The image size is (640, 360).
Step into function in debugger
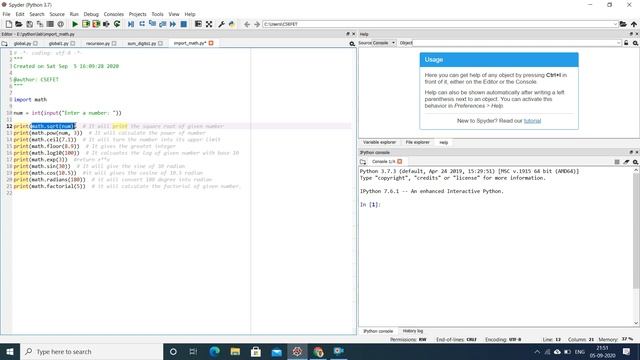click(x=152, y=24)
